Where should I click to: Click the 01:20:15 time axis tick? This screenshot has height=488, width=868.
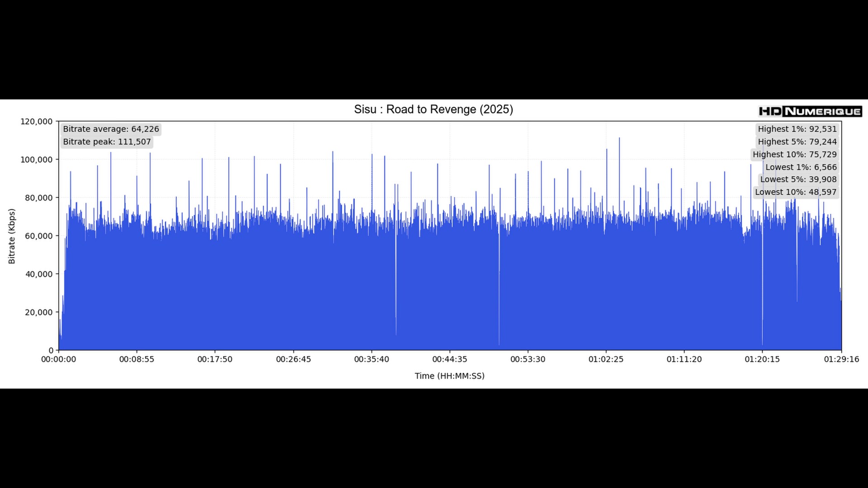[x=762, y=359]
